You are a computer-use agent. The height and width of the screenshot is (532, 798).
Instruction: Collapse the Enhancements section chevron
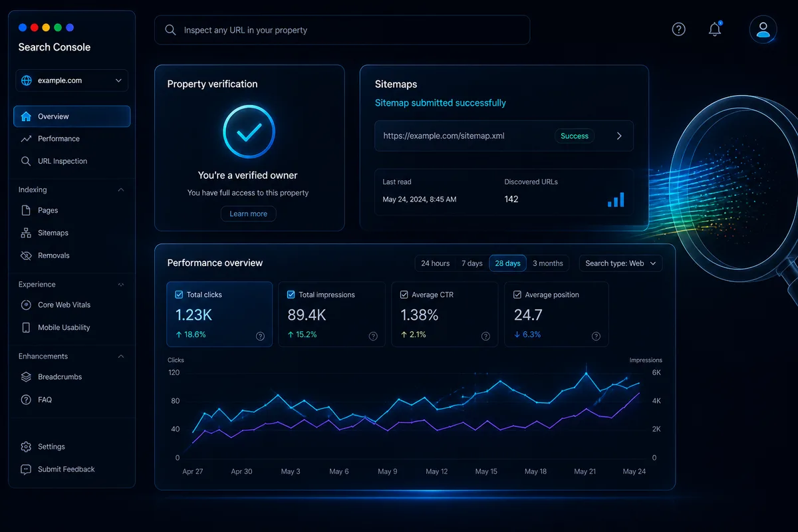pyautogui.click(x=120, y=356)
